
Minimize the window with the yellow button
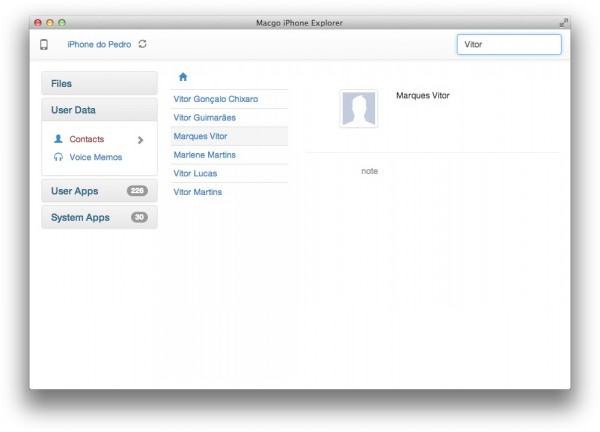pos(50,23)
